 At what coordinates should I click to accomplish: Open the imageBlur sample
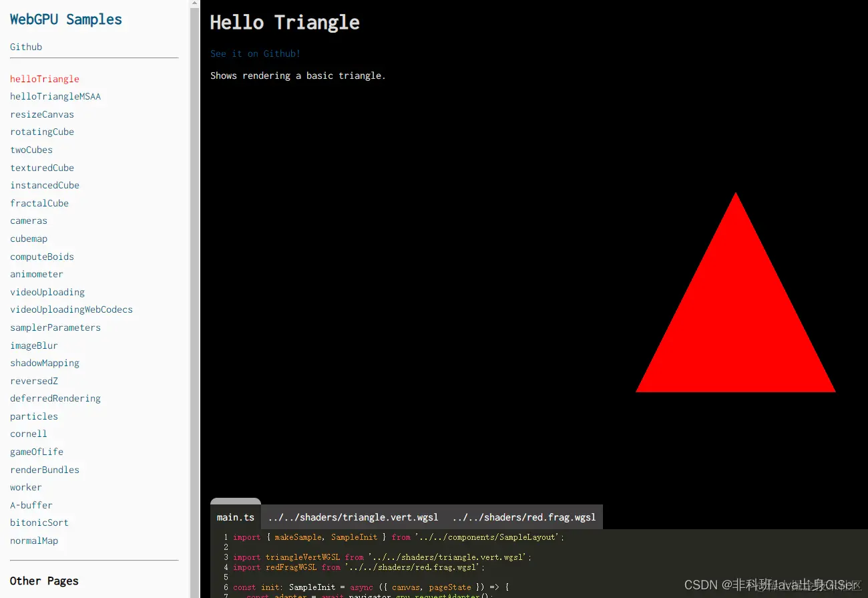click(34, 345)
